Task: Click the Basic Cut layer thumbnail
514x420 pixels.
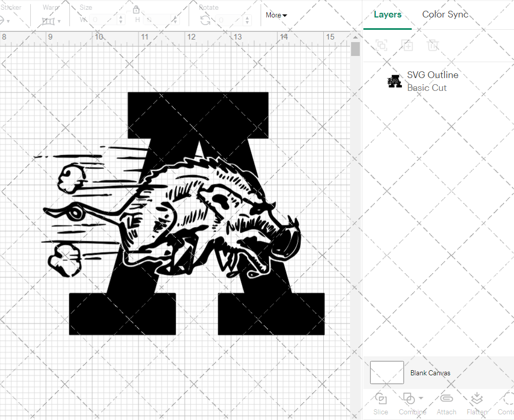Action: click(394, 81)
